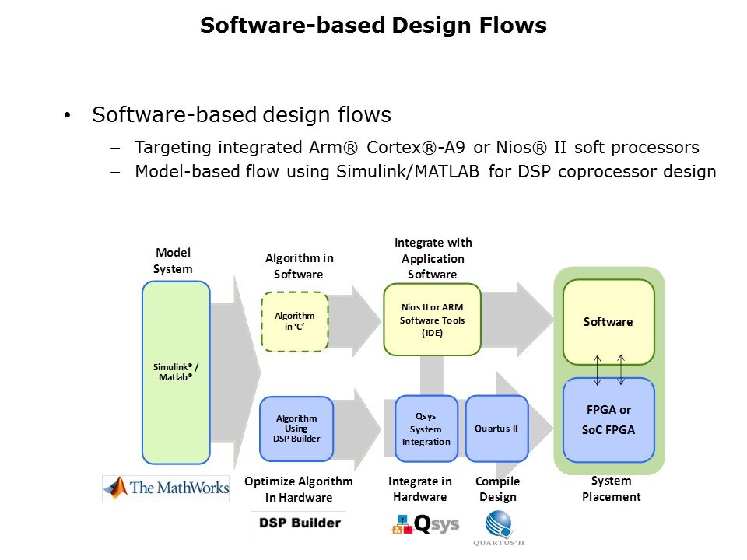Click the Qsys logo
Screen dimensions: 747x560
coord(425,525)
